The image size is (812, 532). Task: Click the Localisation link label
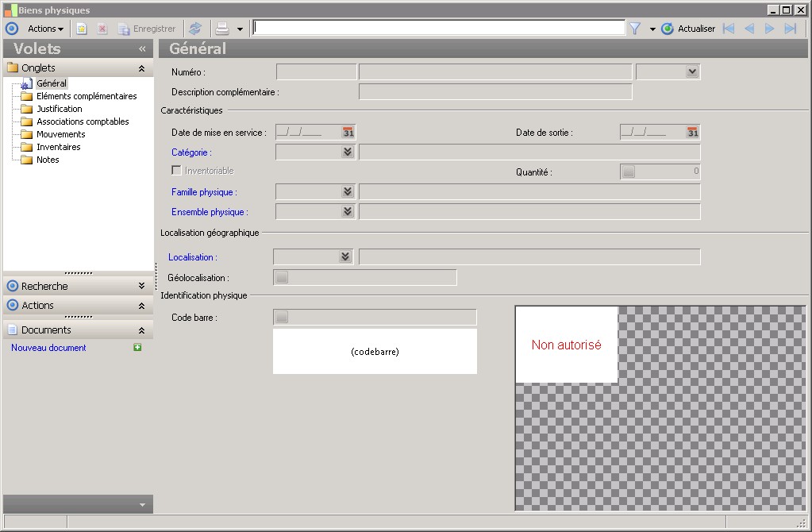[193, 257]
